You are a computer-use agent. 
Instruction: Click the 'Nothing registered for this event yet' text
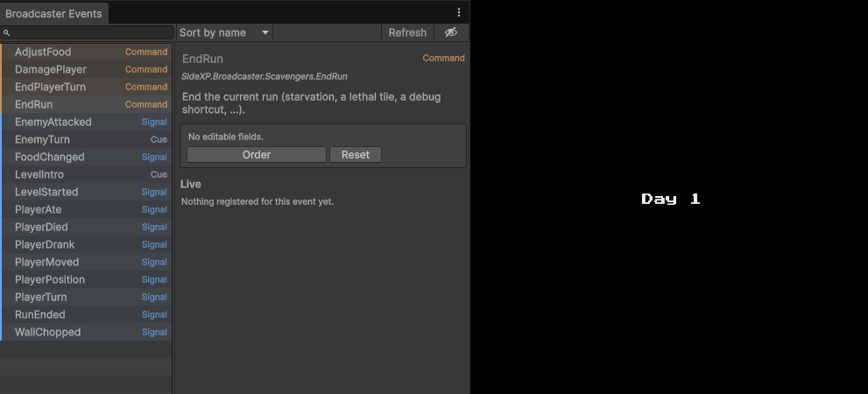(x=258, y=201)
